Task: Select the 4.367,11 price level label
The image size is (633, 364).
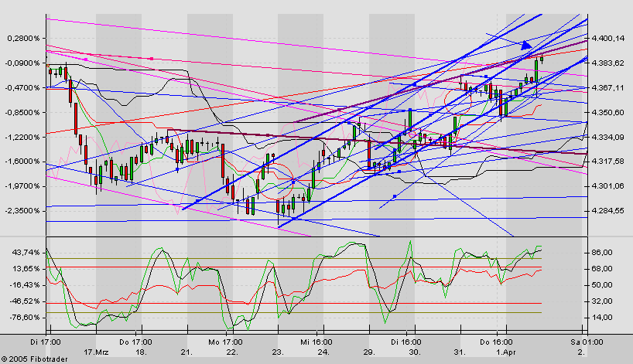Action: 607,88
